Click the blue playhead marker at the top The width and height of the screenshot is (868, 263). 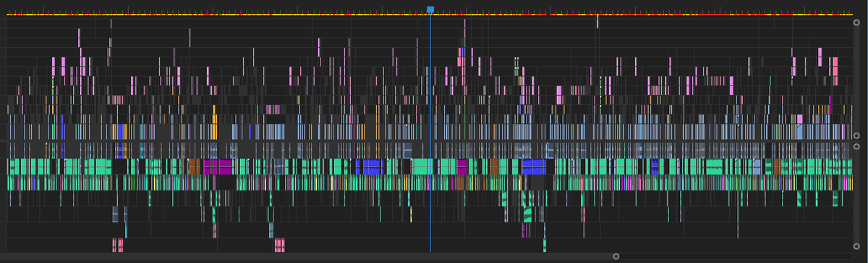[x=430, y=10]
